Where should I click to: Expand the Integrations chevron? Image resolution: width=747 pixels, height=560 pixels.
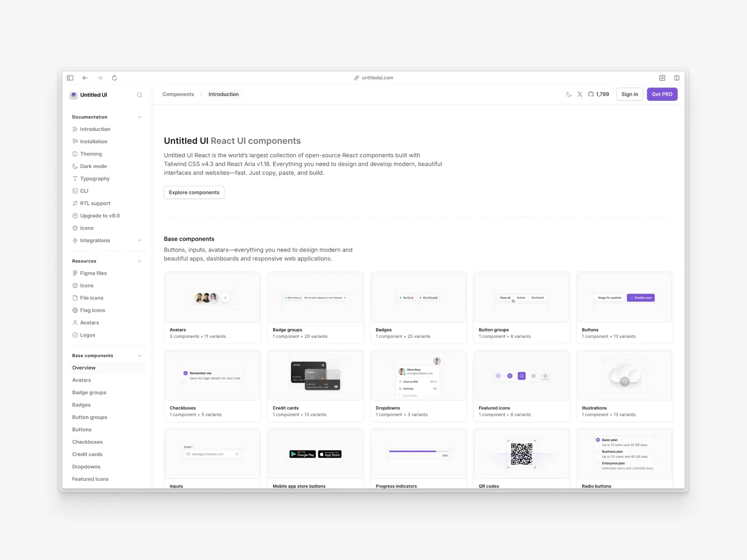(140, 240)
